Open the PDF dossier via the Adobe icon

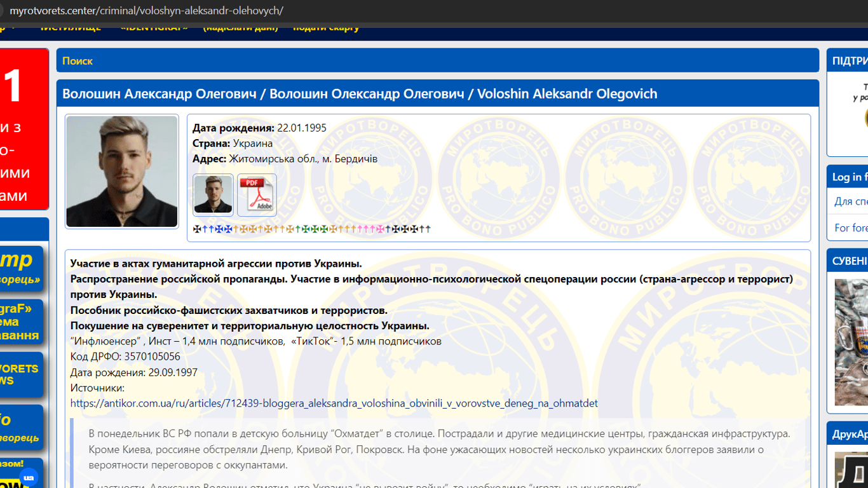click(x=257, y=194)
